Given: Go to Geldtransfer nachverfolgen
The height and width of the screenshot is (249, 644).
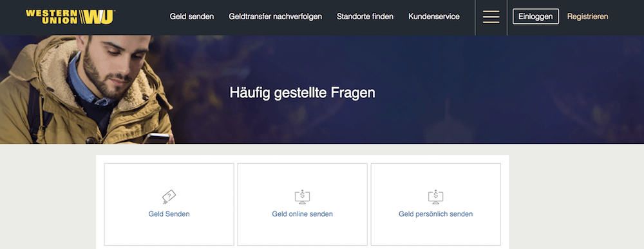Looking at the screenshot, I should pos(275,17).
